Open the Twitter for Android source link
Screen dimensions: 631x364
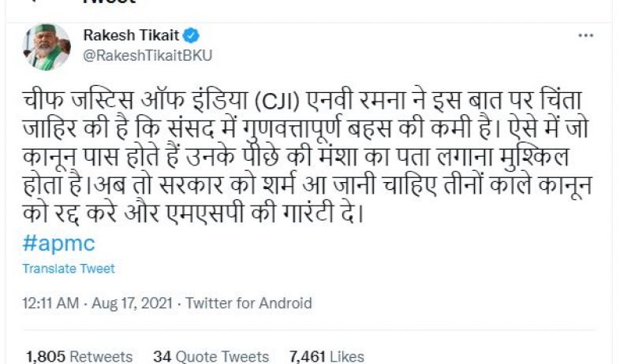pyautogui.click(x=248, y=303)
